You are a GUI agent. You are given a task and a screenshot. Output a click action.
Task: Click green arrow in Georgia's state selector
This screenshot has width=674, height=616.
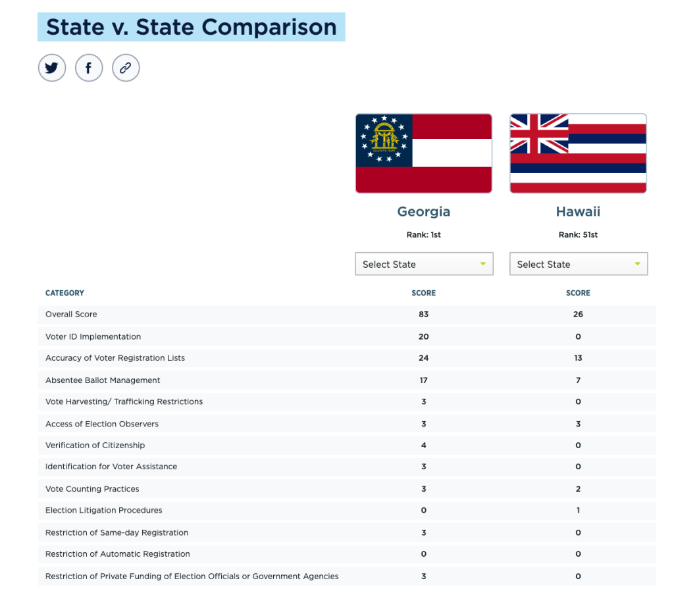coord(483,264)
